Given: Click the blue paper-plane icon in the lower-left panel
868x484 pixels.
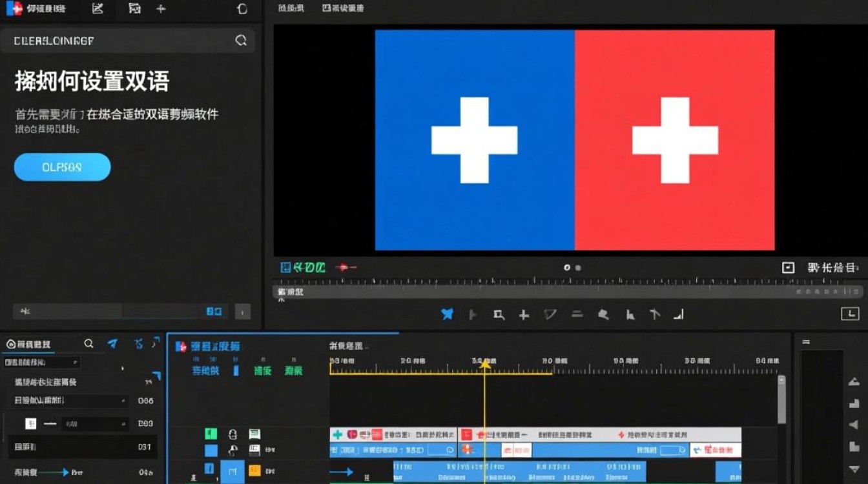Looking at the screenshot, I should (113, 344).
